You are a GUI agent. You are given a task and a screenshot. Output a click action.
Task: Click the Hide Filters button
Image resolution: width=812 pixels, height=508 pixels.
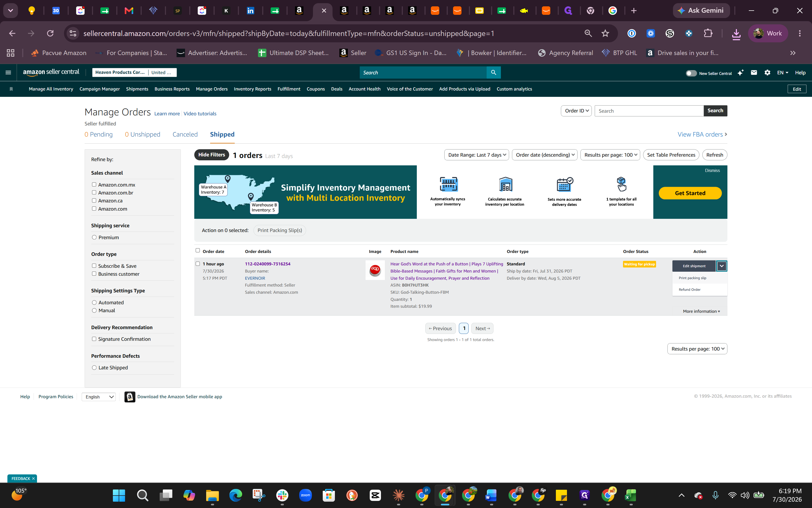[212, 155]
